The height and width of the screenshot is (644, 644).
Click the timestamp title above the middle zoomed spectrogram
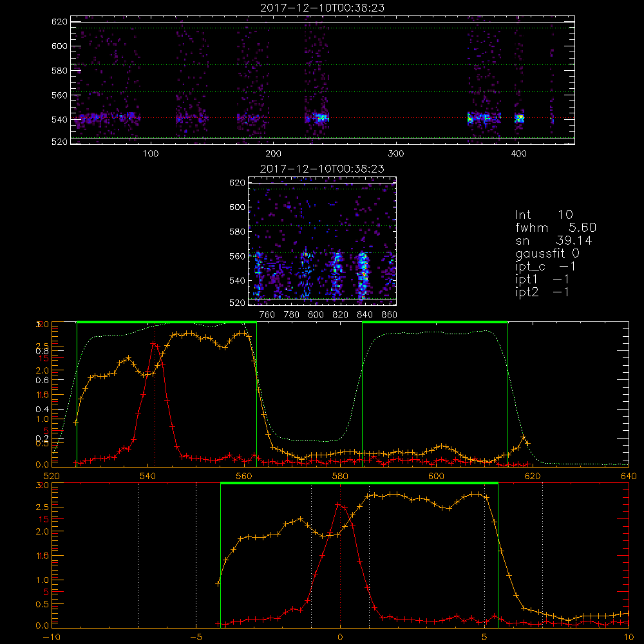pos(322,169)
